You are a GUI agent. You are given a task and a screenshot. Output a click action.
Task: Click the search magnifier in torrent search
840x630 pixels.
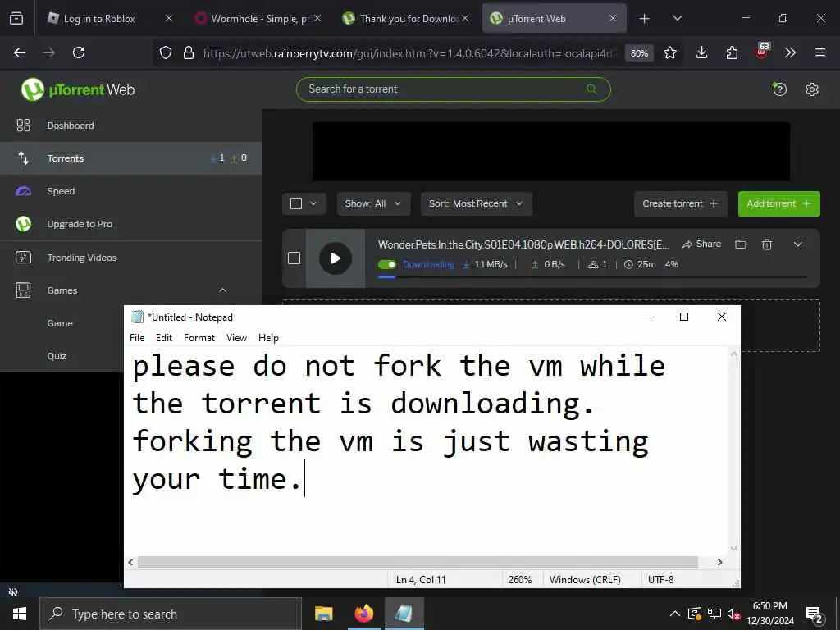click(591, 89)
